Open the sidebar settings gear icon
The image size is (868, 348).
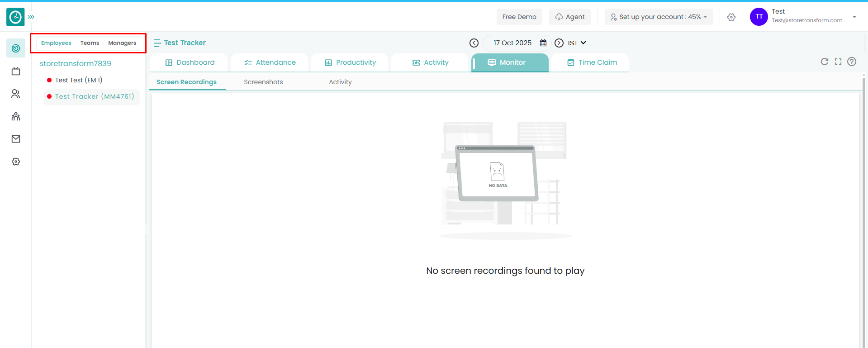tap(16, 162)
